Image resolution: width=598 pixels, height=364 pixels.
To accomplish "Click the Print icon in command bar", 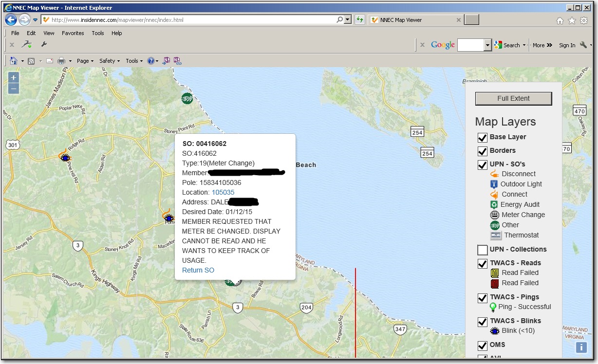I will pos(61,61).
